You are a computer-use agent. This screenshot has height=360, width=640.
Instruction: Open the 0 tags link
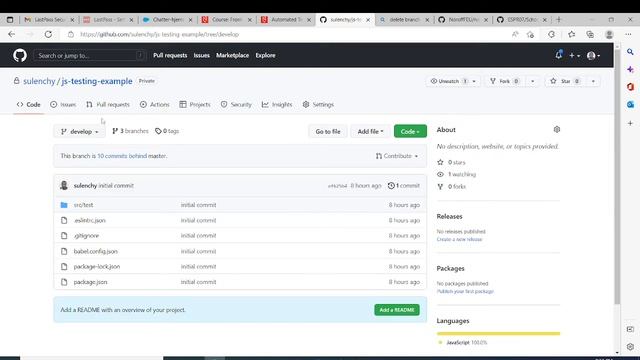(x=167, y=131)
